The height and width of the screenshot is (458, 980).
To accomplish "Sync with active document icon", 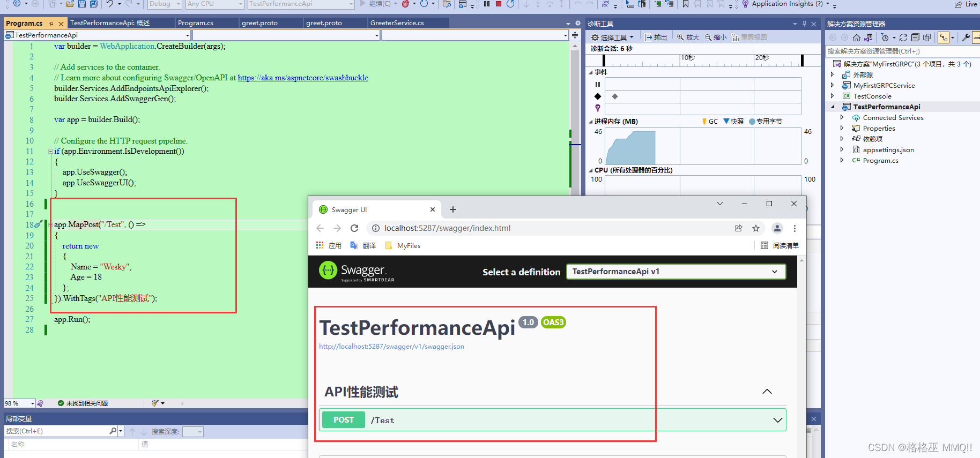I will (903, 37).
